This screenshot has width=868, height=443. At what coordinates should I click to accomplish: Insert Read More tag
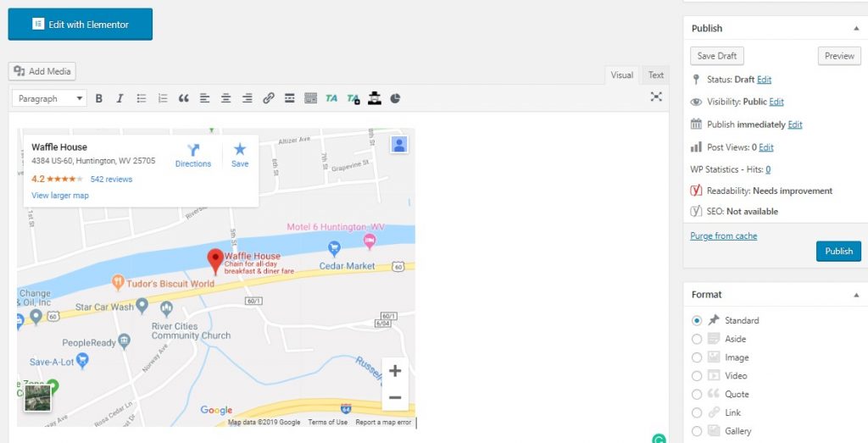point(290,98)
